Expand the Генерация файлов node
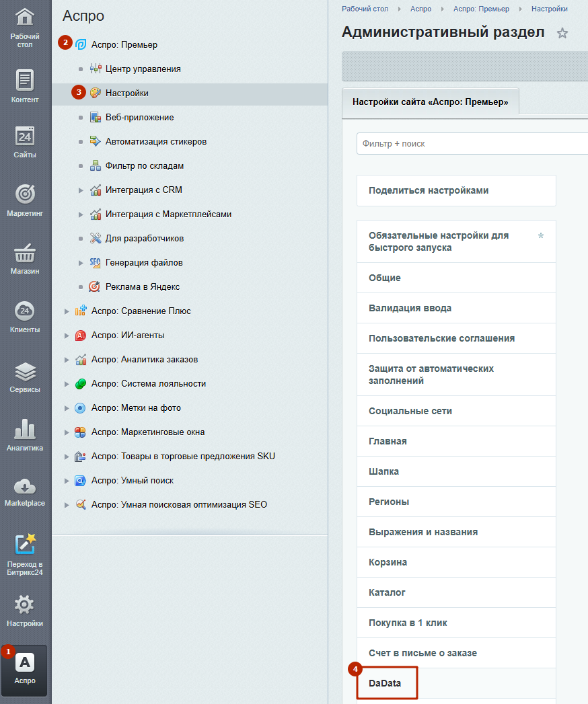Viewport: 588px width, 704px height. (81, 263)
